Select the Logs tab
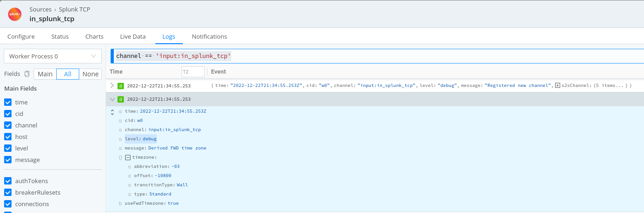Viewport: 644px width, 213px height. 169,36
